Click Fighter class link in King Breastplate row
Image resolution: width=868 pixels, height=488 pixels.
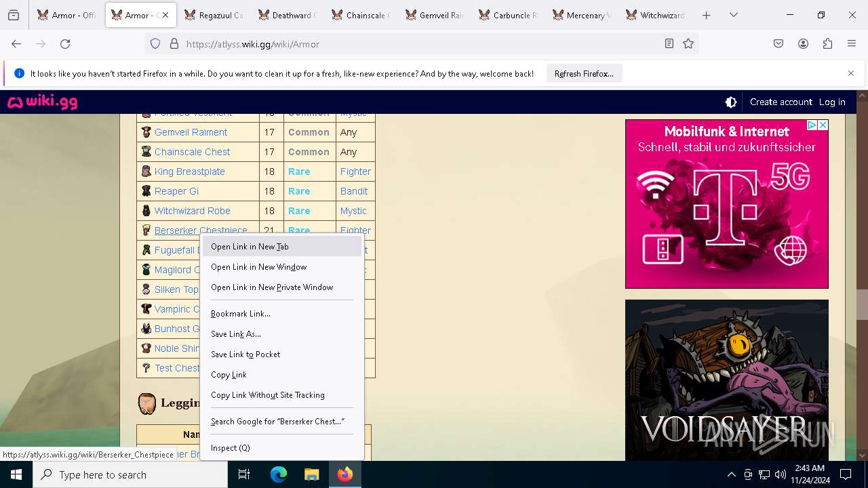click(355, 171)
